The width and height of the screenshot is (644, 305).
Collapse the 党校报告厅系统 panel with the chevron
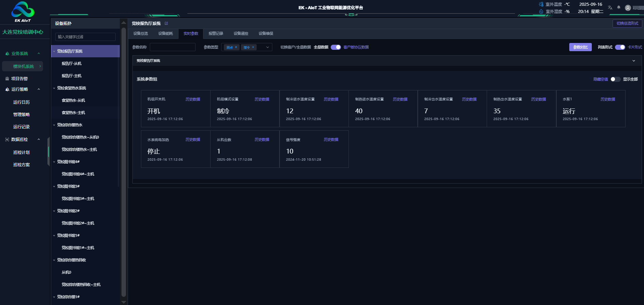(x=634, y=61)
